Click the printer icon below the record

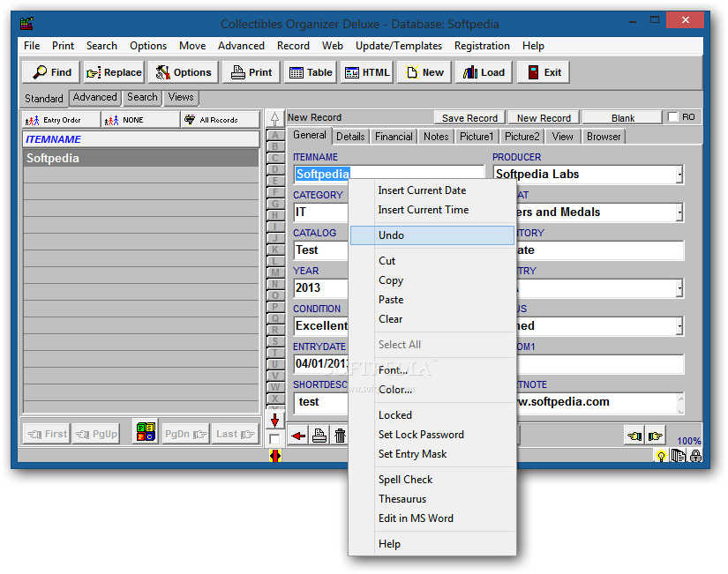point(319,436)
